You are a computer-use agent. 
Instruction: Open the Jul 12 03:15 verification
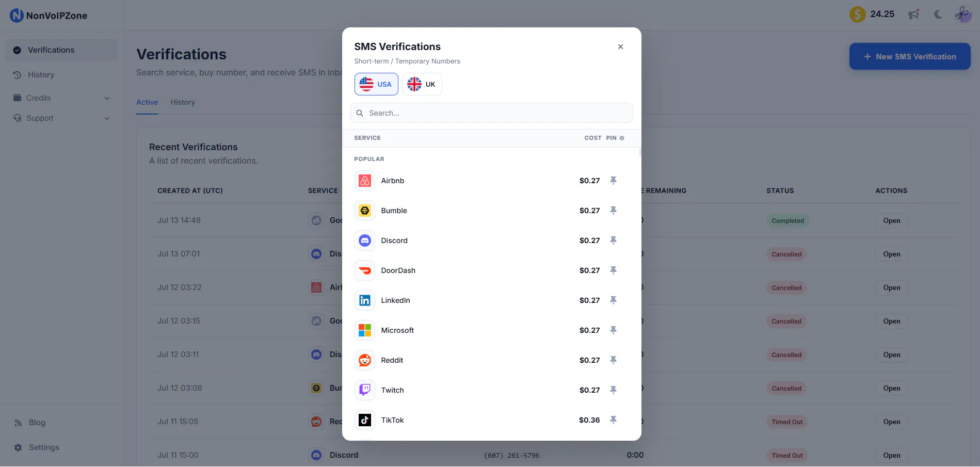(891, 321)
